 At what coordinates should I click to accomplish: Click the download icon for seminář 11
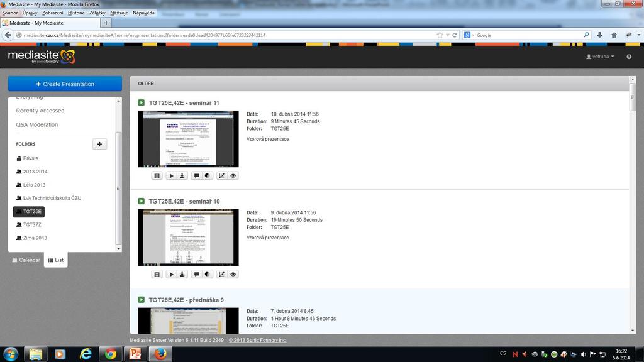click(x=182, y=176)
